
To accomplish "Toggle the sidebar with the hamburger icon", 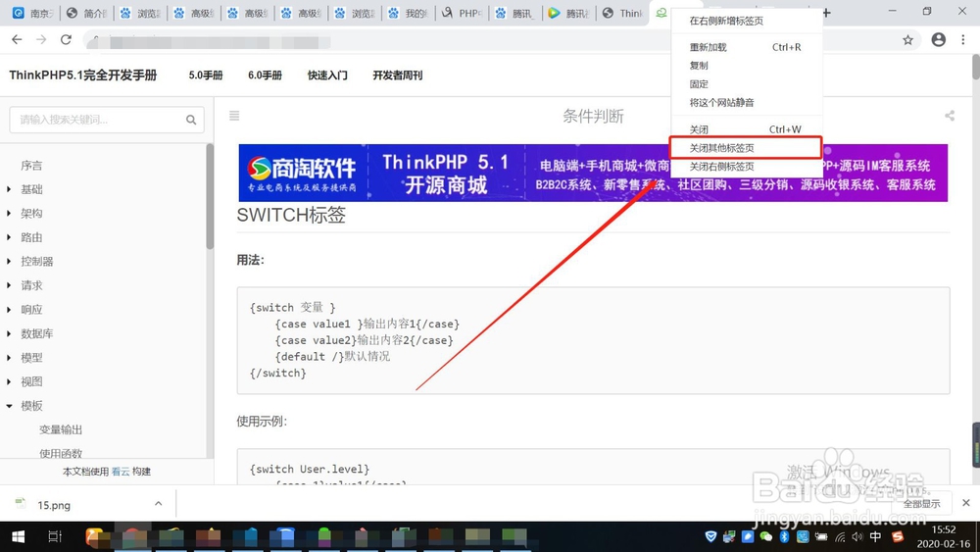I will click(234, 116).
